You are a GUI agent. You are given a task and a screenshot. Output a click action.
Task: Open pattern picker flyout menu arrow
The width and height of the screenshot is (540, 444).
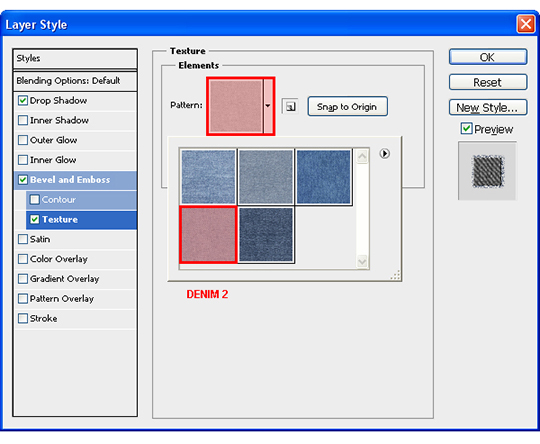(x=384, y=153)
